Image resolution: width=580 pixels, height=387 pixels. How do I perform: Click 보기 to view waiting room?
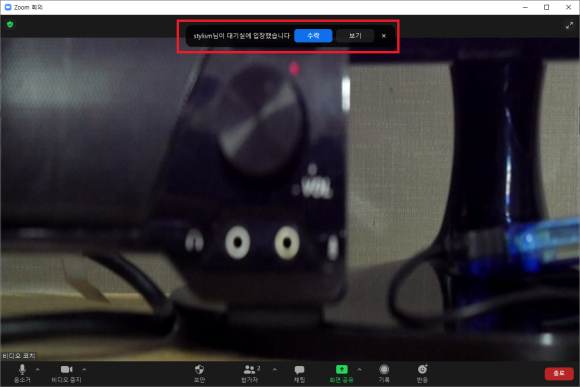point(355,36)
